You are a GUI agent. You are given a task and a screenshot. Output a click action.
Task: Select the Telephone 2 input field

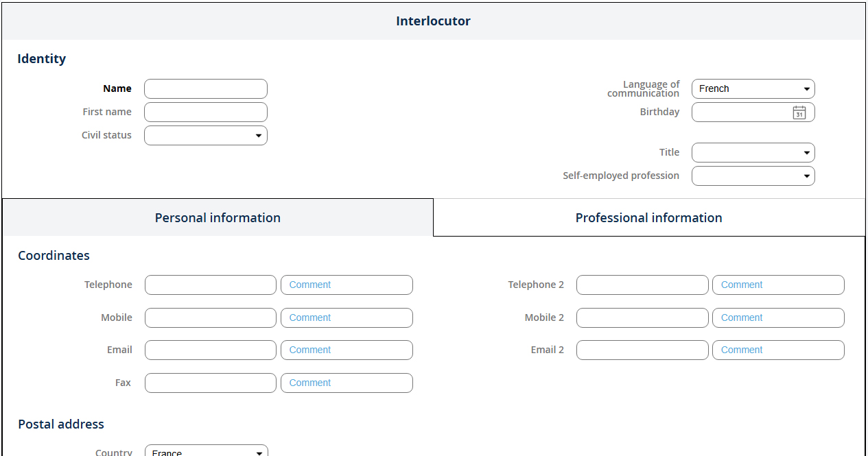[x=642, y=285]
